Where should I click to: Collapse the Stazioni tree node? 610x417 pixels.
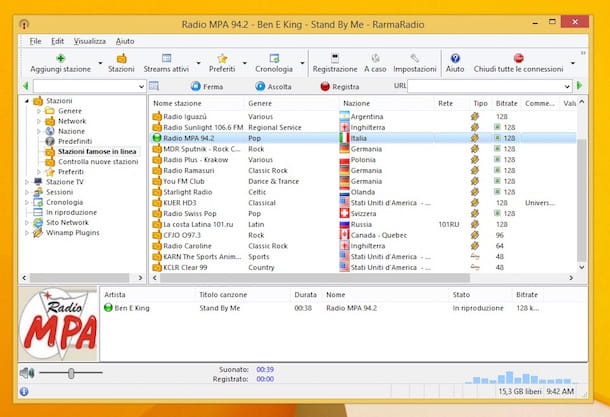27,101
